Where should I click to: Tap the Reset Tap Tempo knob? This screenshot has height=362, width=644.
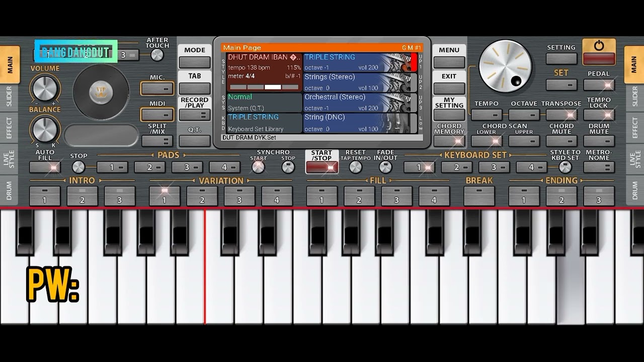pos(356,167)
